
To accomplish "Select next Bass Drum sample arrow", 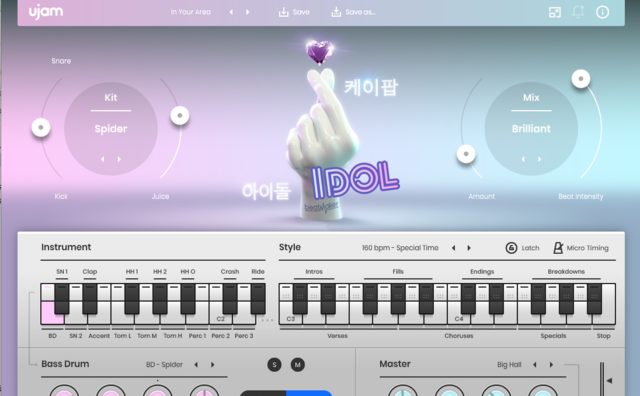I will tap(213, 365).
